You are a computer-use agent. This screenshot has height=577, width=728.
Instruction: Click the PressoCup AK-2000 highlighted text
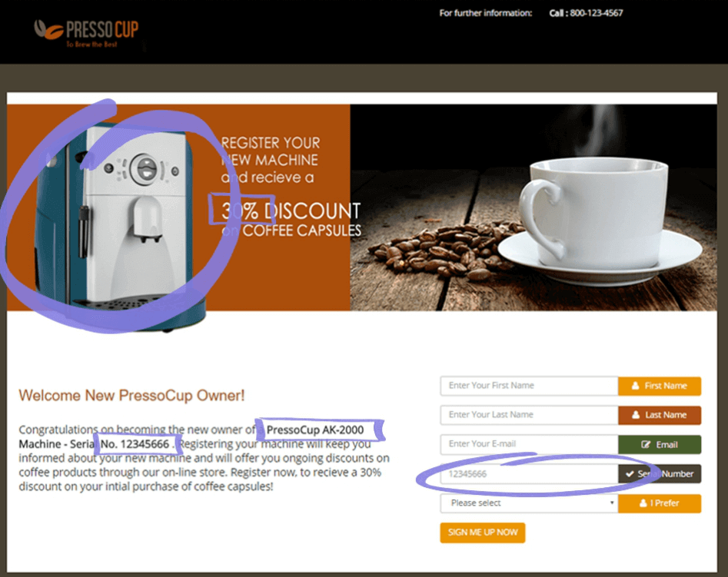[314, 429]
